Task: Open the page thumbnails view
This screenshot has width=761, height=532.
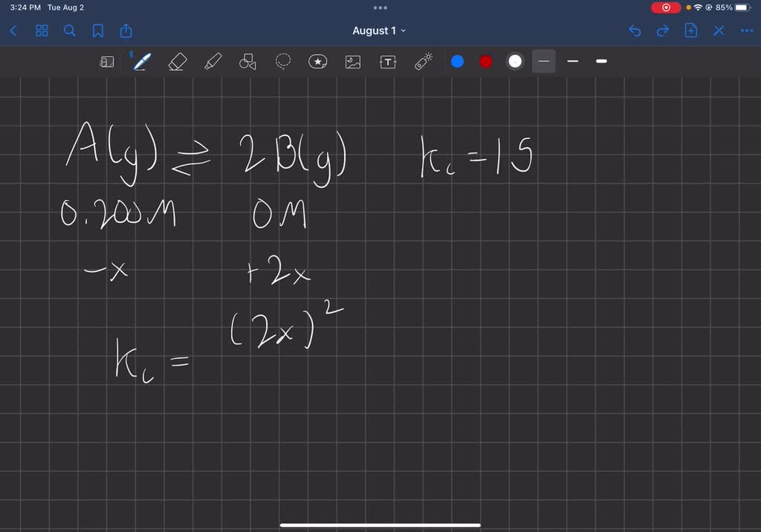Action: click(x=41, y=30)
